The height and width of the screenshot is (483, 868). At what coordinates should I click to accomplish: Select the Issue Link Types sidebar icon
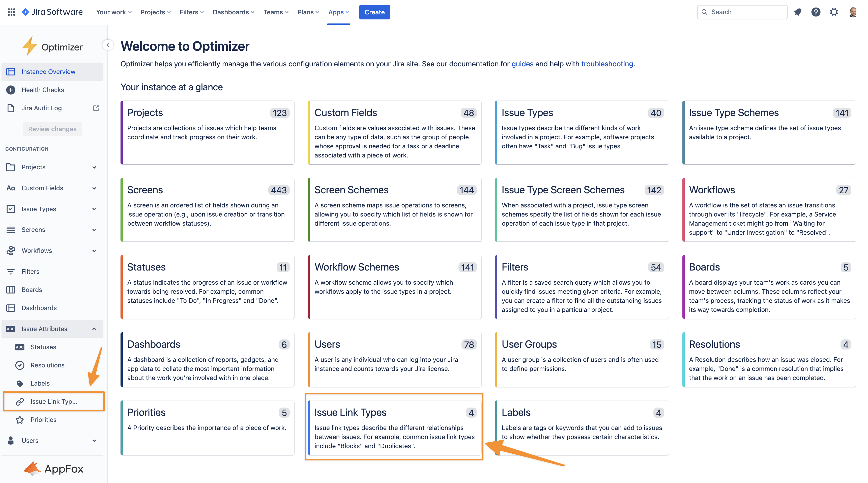(19, 401)
